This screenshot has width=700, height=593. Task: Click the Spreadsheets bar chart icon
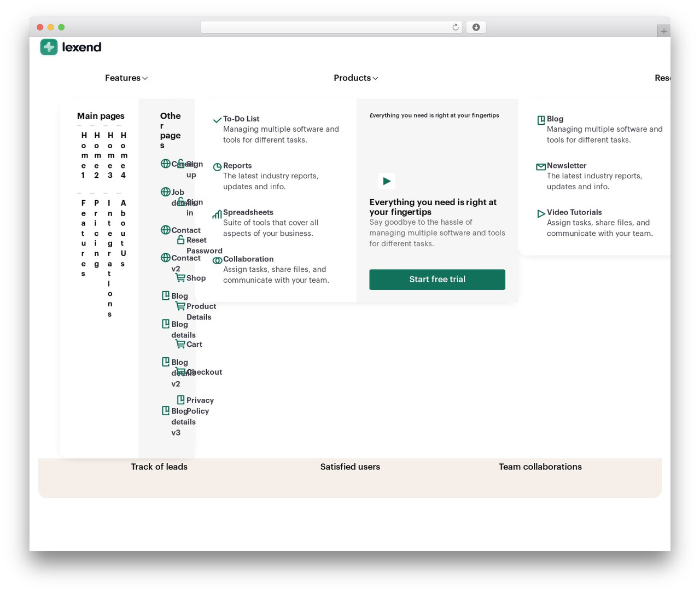tap(217, 214)
